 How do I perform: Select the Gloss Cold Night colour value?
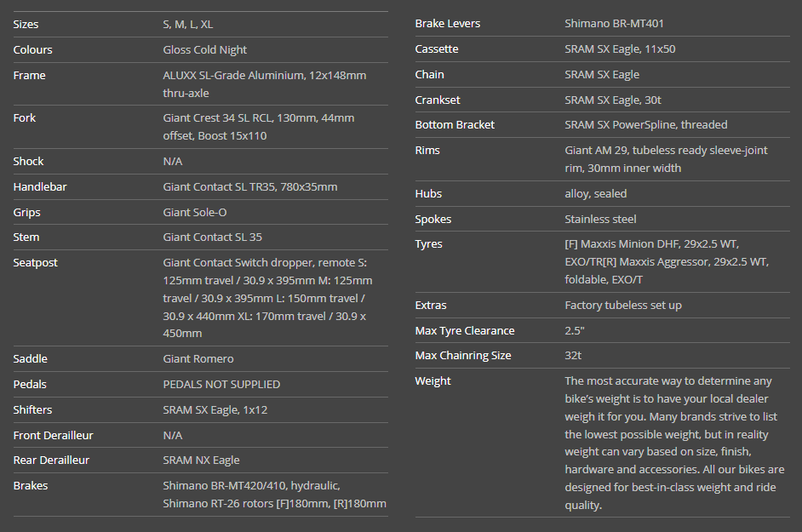204,50
